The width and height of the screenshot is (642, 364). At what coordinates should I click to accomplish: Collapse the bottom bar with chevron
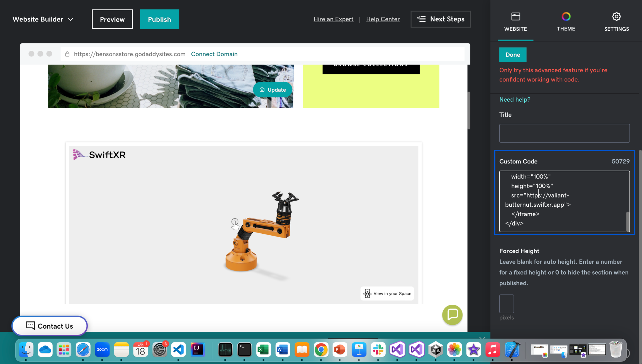coord(482,338)
